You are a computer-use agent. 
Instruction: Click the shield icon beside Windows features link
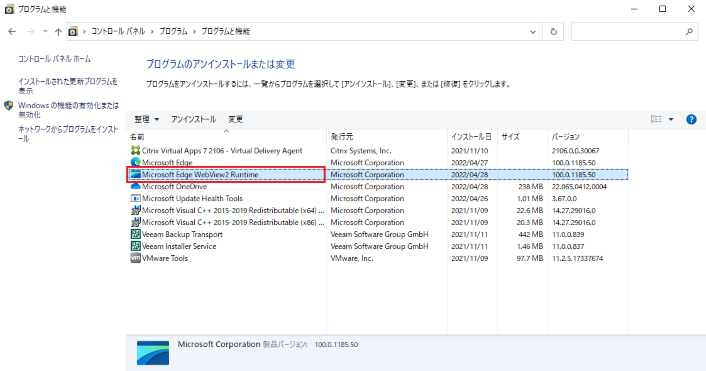coord(9,105)
